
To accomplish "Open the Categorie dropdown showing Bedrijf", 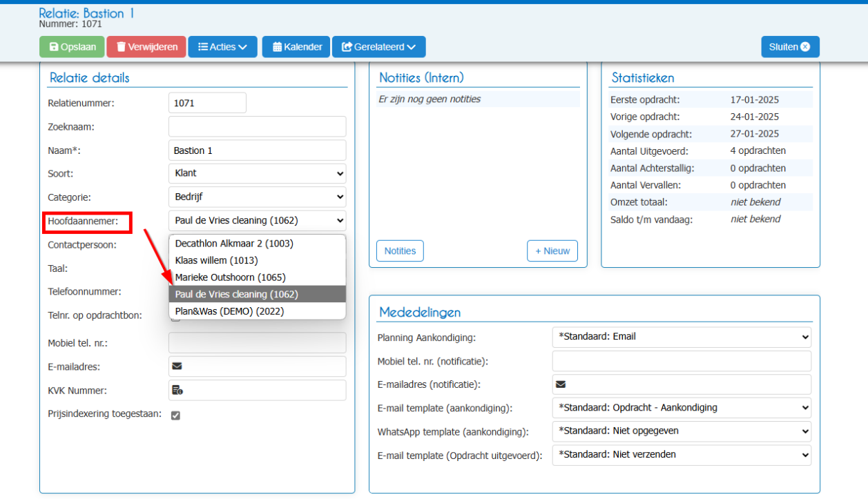I will pos(258,197).
